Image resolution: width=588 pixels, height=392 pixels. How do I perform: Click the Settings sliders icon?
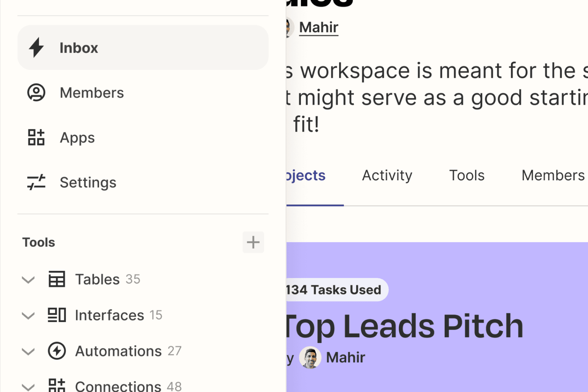pyautogui.click(x=36, y=182)
